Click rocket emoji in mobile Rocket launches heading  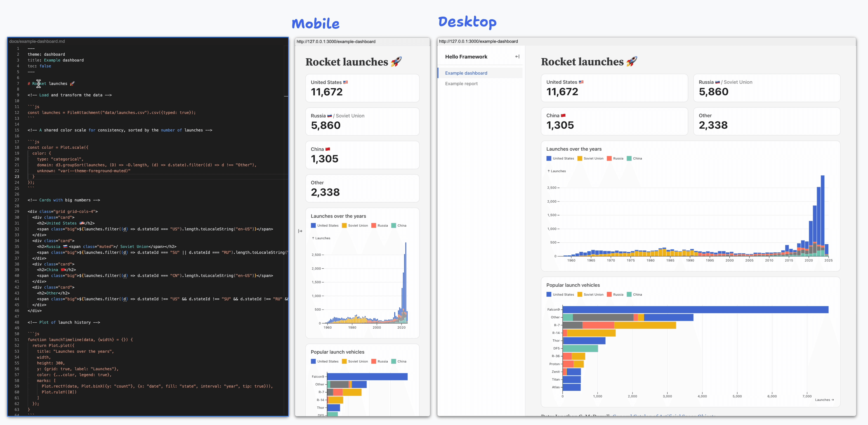coord(396,62)
